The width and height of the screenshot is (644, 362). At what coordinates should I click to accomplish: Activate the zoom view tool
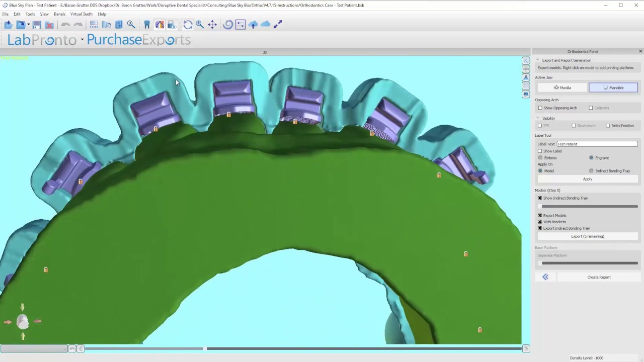(200, 25)
